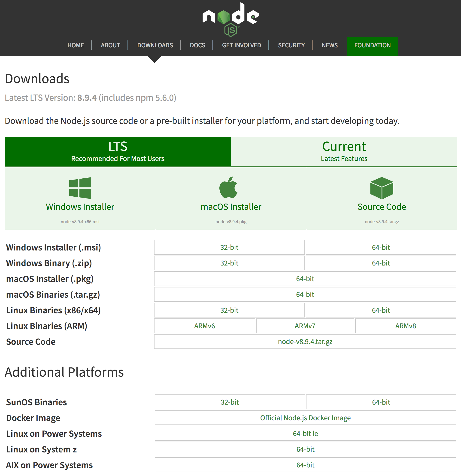Download the SunOS Binaries 32-bit
Screen dimensions: 461x476
point(230,402)
